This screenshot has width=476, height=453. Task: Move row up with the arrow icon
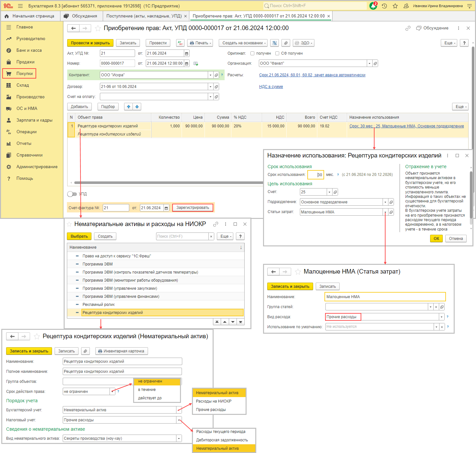pos(129,107)
